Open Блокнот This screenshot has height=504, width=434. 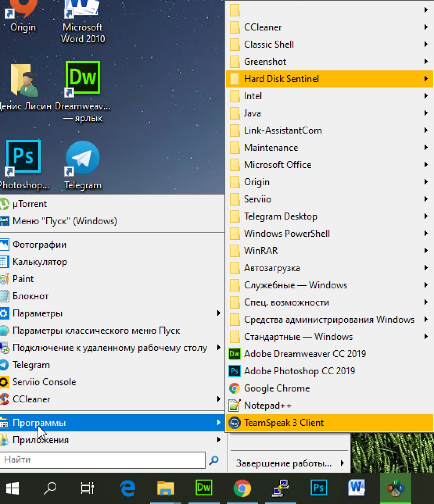112,296
